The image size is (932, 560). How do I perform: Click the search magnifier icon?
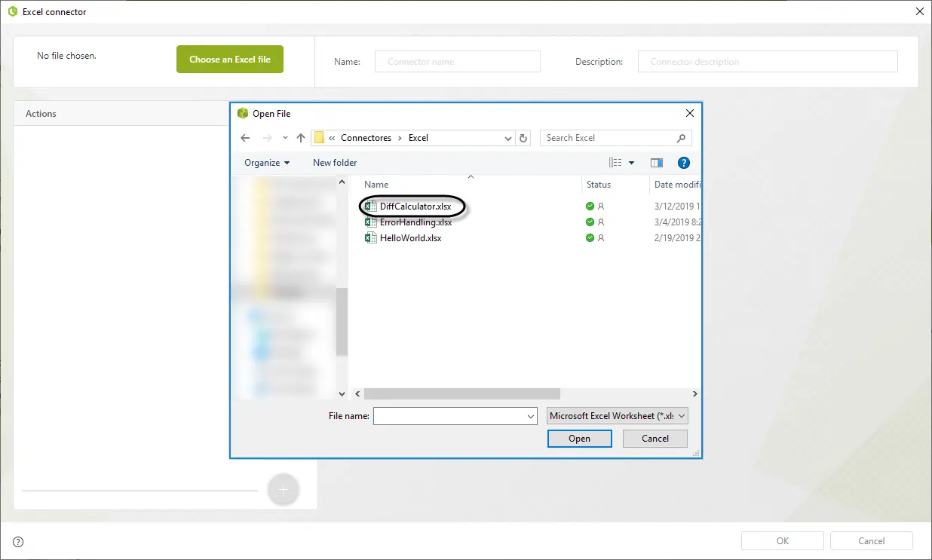coord(681,138)
